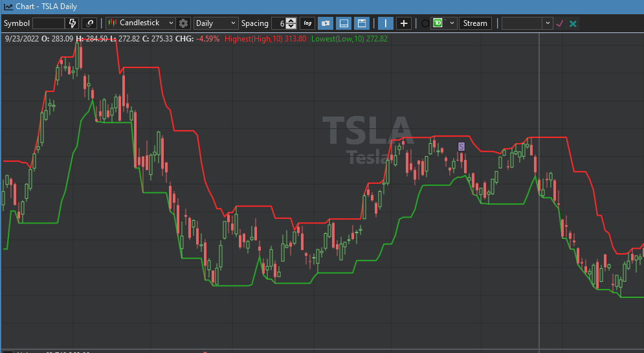This screenshot has width=644, height=353.
Task: Click the chain link symbol icon
Action: (89, 23)
